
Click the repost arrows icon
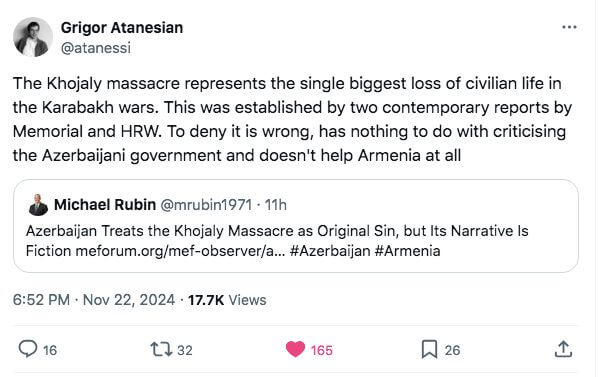(x=161, y=349)
